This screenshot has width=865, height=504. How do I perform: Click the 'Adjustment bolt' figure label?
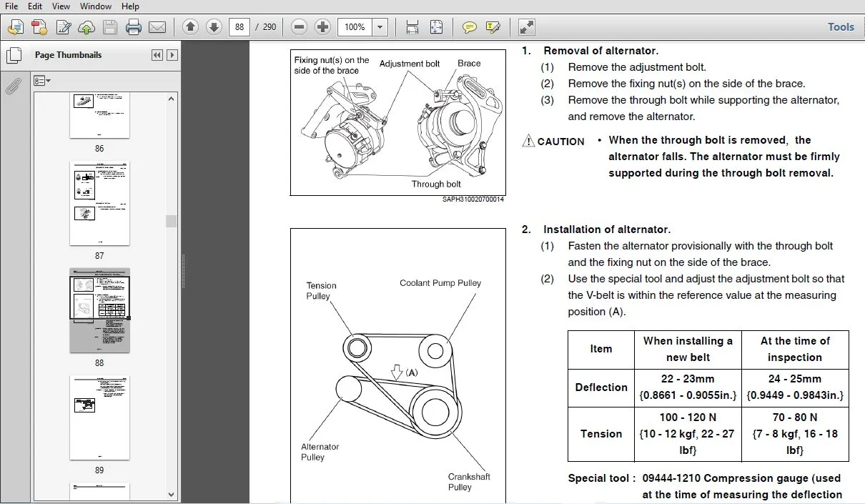pyautogui.click(x=410, y=64)
